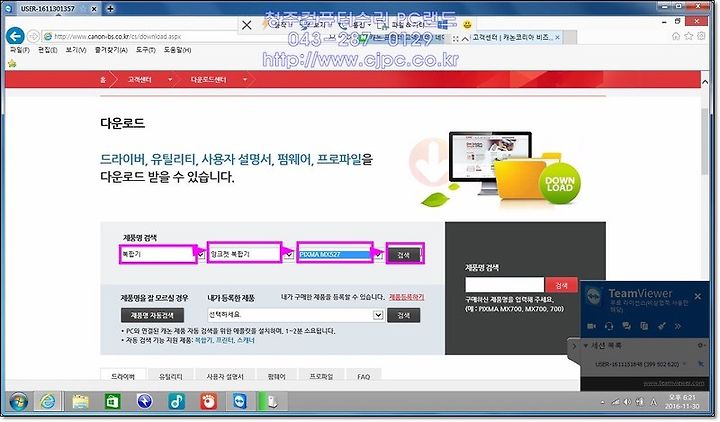Click 검색 button beside 선택하세요 dropdown
This screenshot has height=422, width=720.
(x=404, y=315)
